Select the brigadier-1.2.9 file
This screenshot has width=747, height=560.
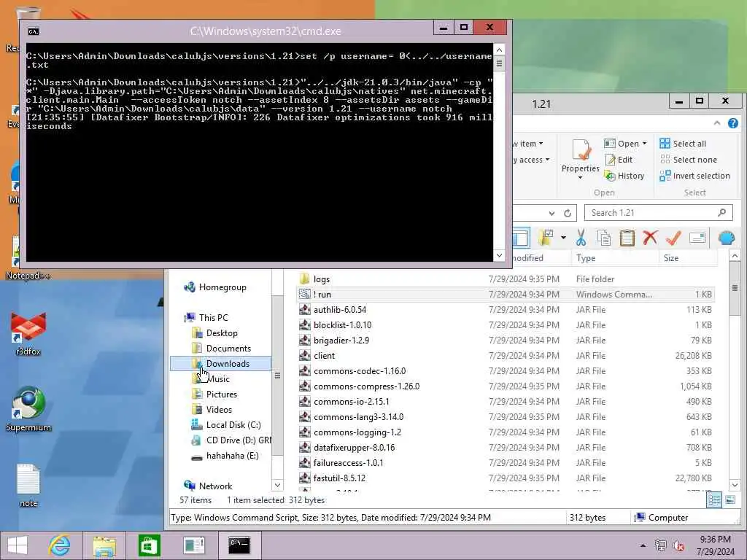(x=505, y=341)
